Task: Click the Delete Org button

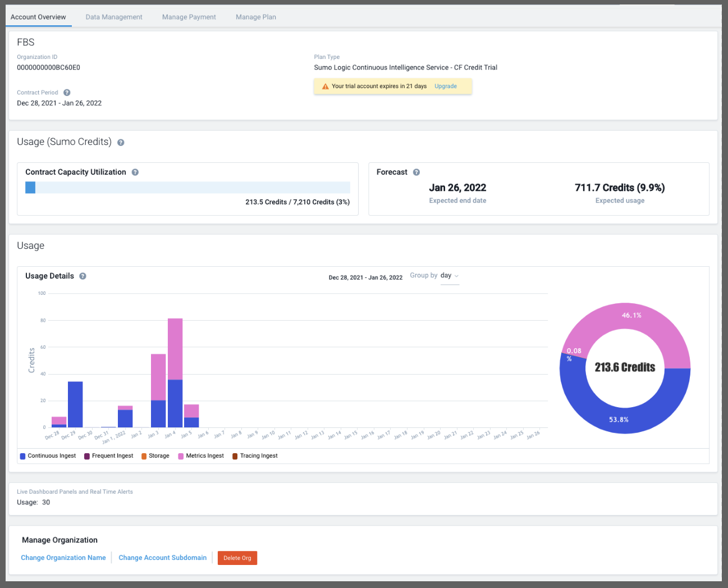Action: coord(237,558)
